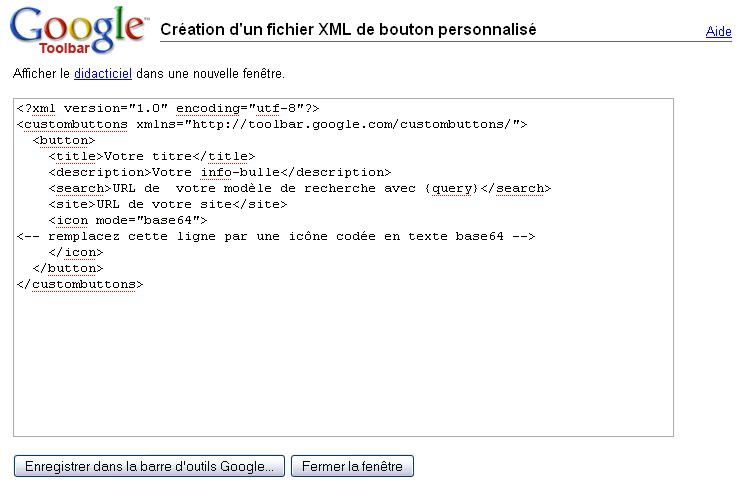The height and width of the screenshot is (484, 738).
Task: Click the 'Votre titre' title line
Action: [151, 156]
